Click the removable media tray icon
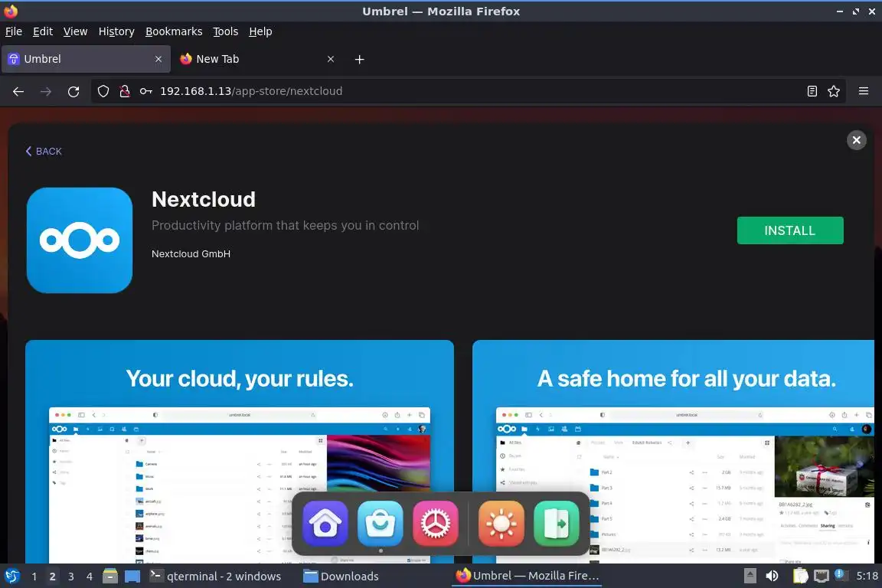Image resolution: width=882 pixels, height=588 pixels. pos(750,577)
